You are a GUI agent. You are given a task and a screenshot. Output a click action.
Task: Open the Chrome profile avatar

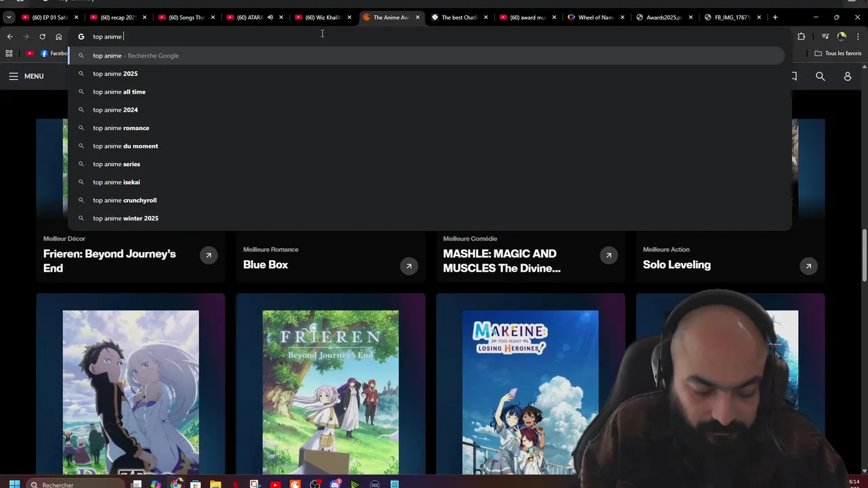[842, 37]
